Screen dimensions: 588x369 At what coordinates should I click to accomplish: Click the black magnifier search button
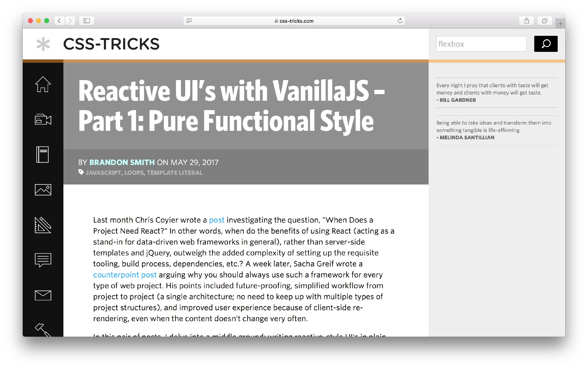click(x=546, y=44)
